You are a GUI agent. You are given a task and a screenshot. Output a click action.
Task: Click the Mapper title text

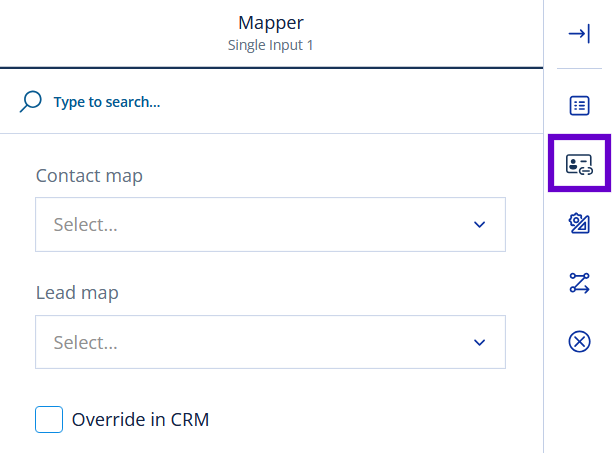[x=271, y=23]
